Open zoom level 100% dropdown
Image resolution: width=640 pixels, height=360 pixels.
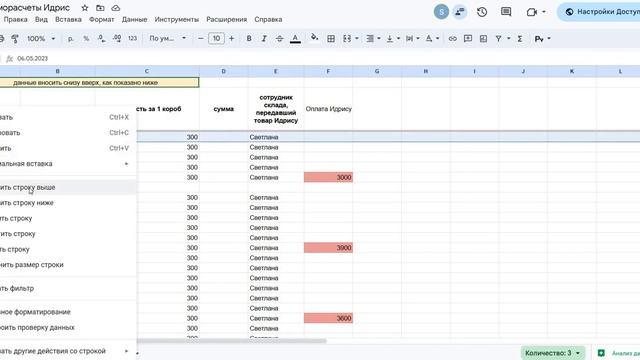41,38
